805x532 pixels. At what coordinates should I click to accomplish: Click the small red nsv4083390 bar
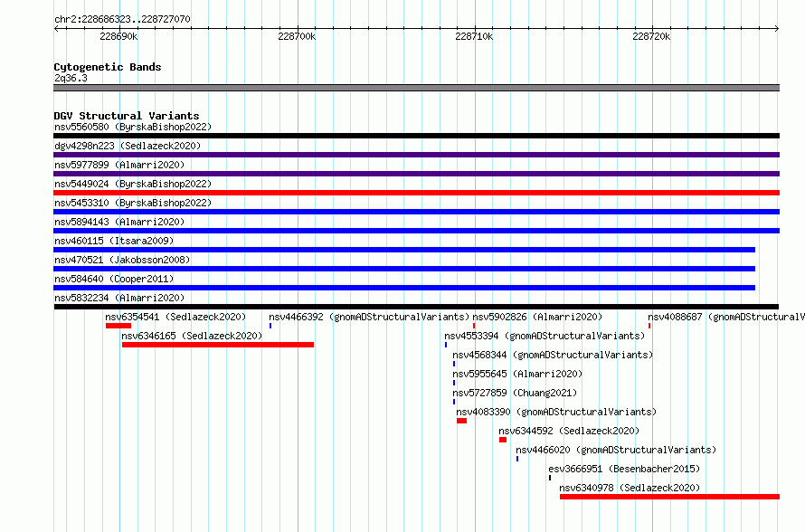tap(462, 421)
